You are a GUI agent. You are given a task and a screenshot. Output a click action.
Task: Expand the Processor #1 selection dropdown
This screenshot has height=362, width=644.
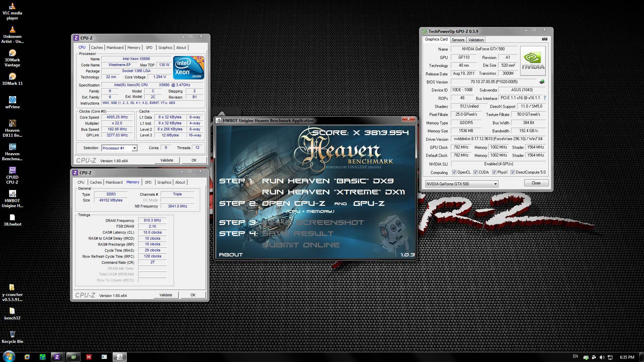[x=134, y=148]
